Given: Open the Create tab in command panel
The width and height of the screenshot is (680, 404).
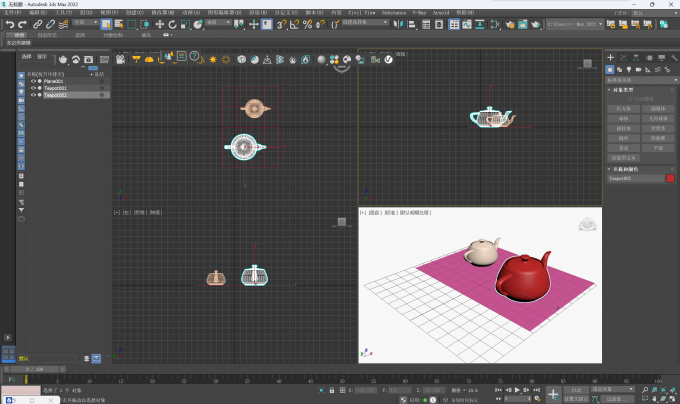Looking at the screenshot, I should point(610,57).
